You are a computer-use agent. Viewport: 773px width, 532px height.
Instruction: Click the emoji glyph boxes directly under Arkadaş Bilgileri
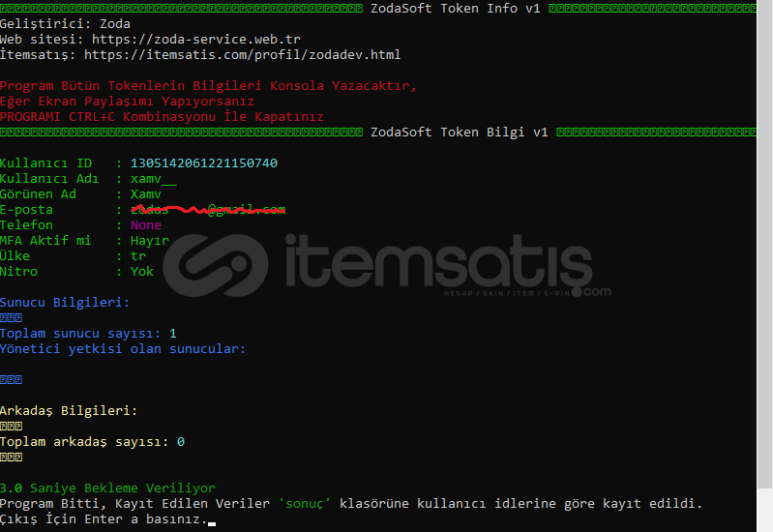[12, 427]
